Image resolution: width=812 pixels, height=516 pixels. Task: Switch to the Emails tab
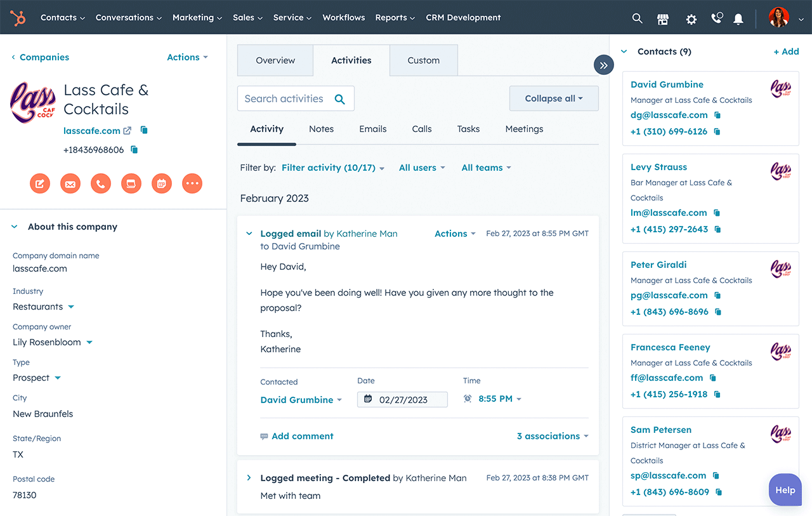tap(372, 129)
